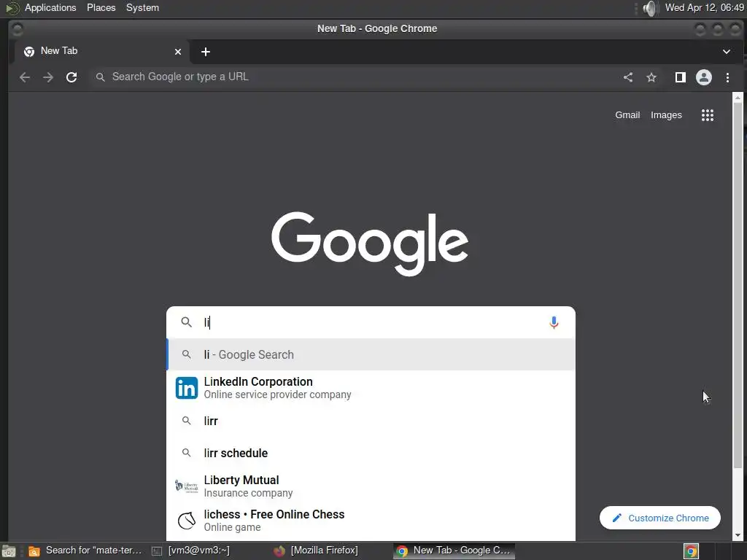The height and width of the screenshot is (560, 747).
Task: Reload the current page
Action: coord(71,77)
